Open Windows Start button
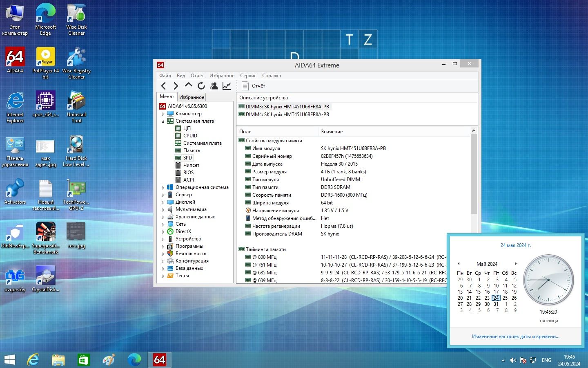The height and width of the screenshot is (368, 588). (9, 360)
